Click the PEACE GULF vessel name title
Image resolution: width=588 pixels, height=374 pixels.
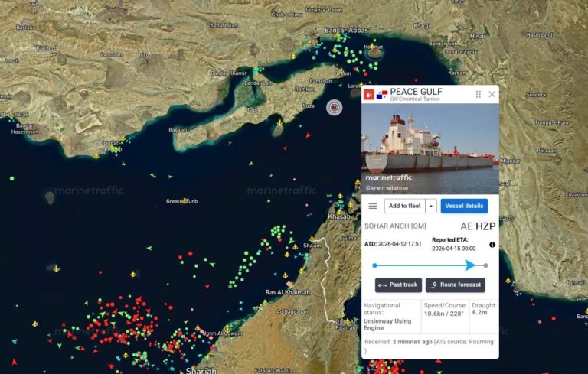(416, 92)
